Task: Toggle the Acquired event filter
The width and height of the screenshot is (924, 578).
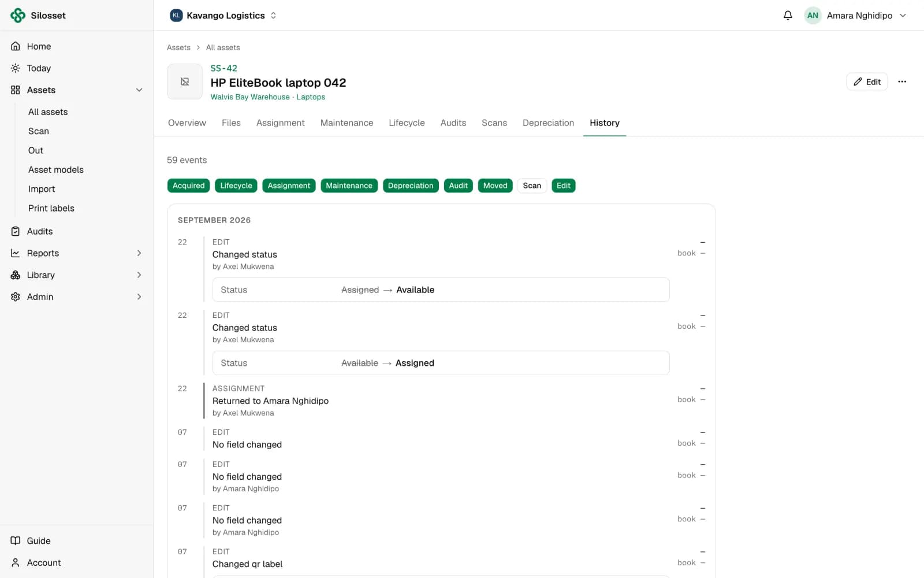Action: pyautogui.click(x=188, y=186)
